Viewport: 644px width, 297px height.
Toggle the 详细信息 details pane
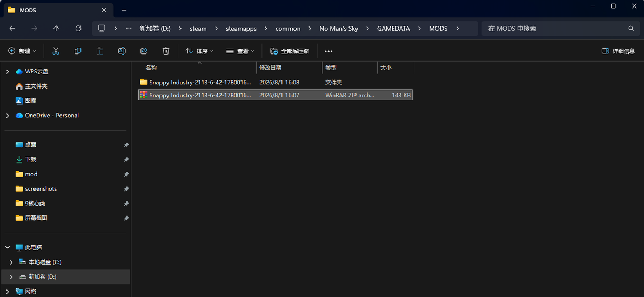point(618,51)
